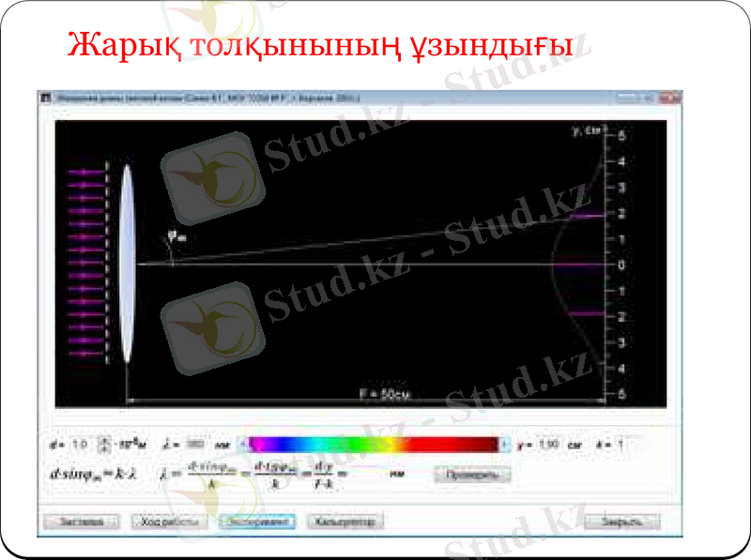The width and height of the screenshot is (751, 560).
Task: Click the lens in the simulation view
Action: (x=125, y=263)
